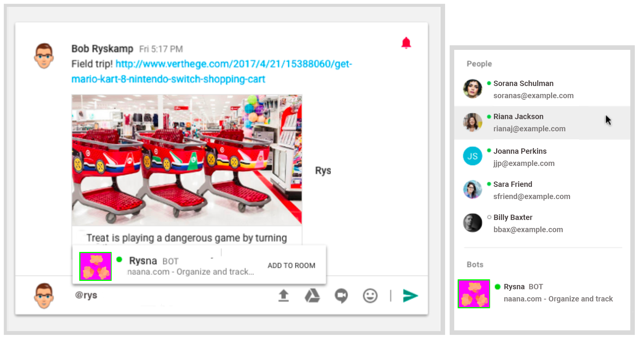Click Sara Friend's profile photo
Screen dimensions: 644x341
[x=473, y=190]
